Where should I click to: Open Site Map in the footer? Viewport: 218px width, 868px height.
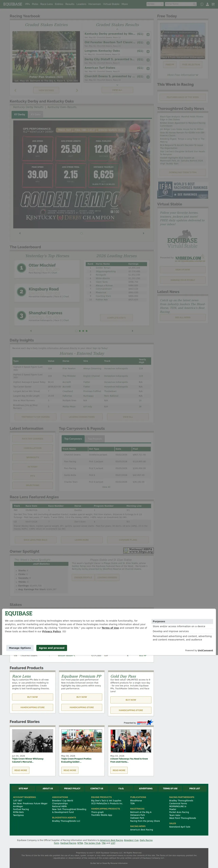23,788
